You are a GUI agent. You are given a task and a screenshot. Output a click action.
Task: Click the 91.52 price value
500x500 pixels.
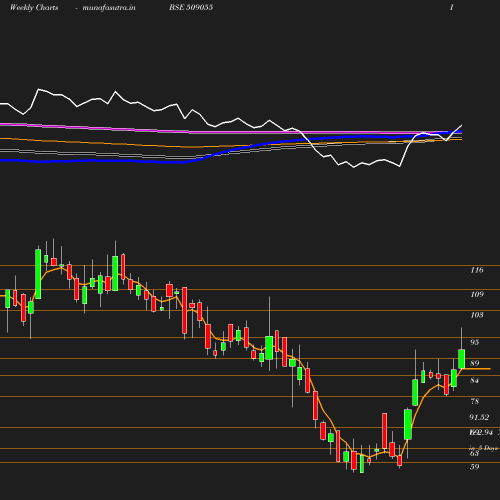[x=479, y=417]
